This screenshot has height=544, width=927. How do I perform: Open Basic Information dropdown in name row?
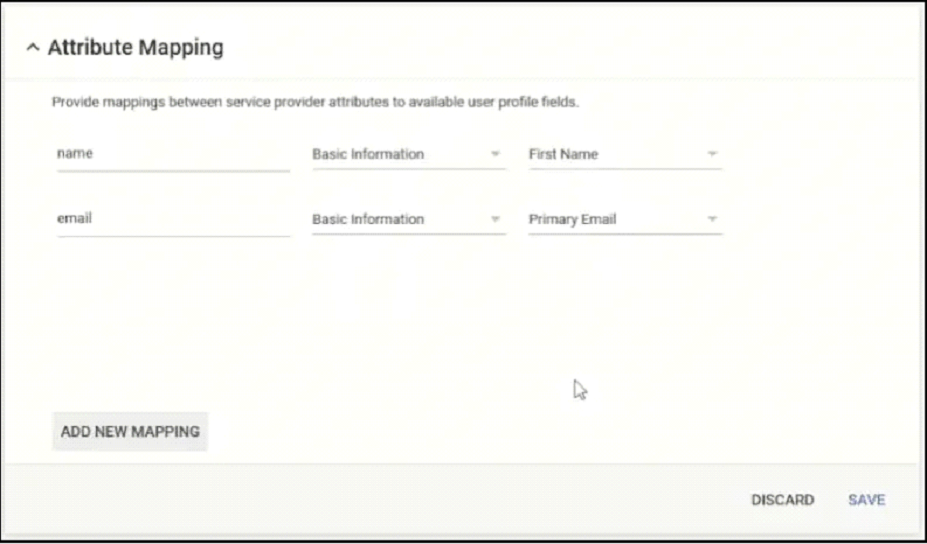point(409,155)
